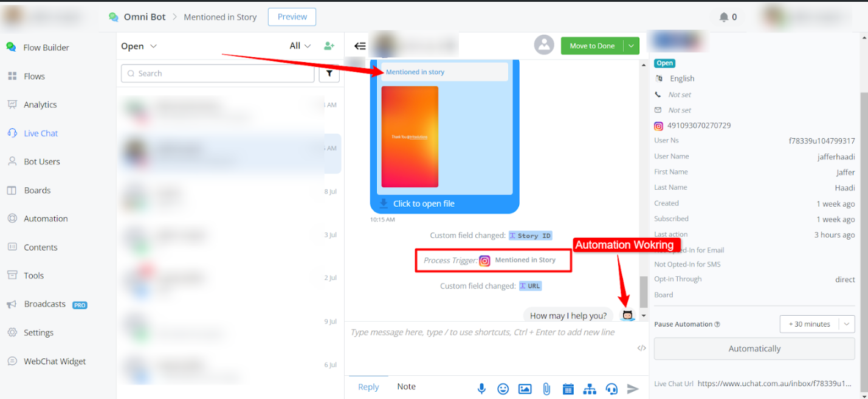
Task: Open Flow Builder in the sidebar
Action: (46, 47)
